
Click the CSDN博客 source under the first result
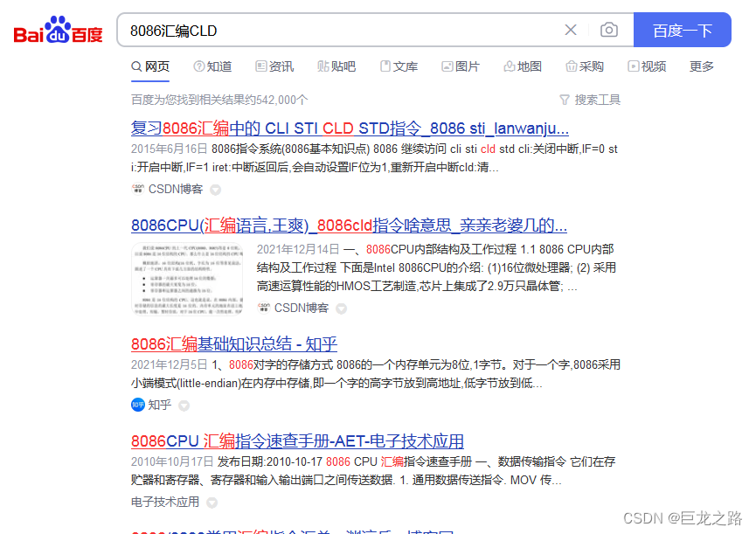coord(176,189)
